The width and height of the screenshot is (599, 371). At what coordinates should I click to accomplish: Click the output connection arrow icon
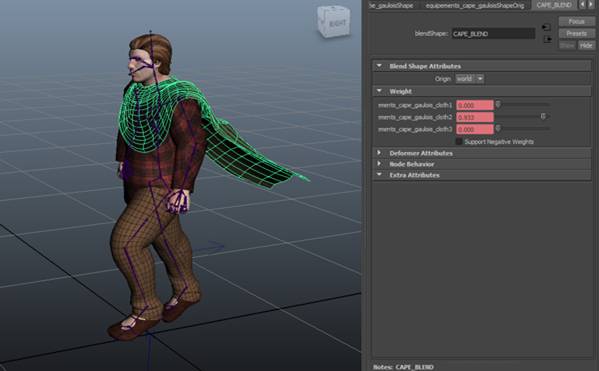(547, 39)
